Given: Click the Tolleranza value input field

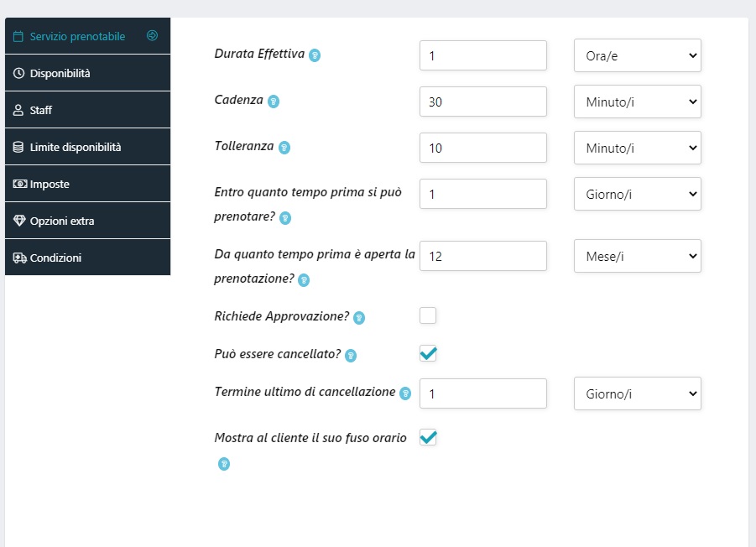Looking at the screenshot, I should click(x=482, y=148).
